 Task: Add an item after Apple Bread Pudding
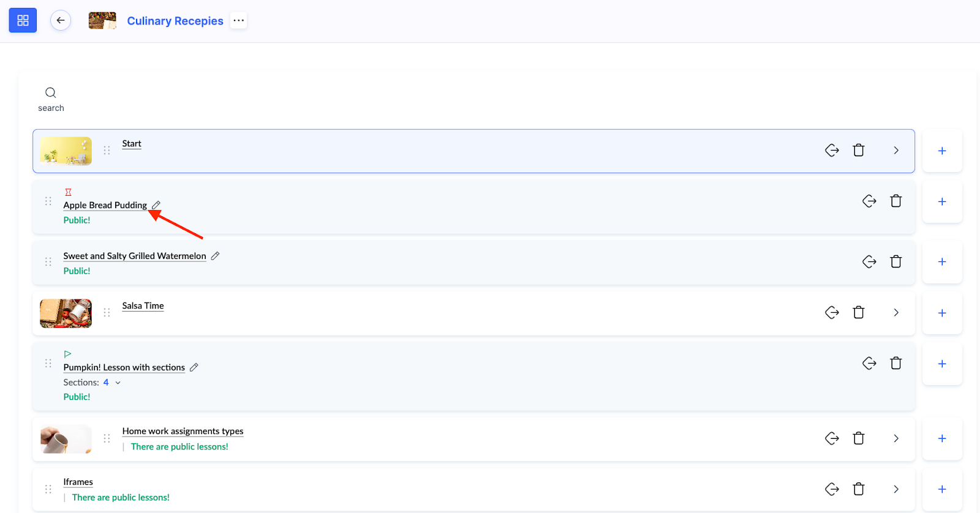coord(942,201)
